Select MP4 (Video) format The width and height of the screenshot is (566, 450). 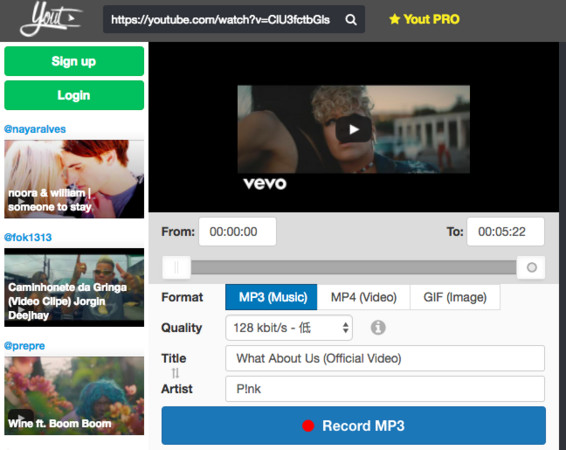pyautogui.click(x=363, y=297)
